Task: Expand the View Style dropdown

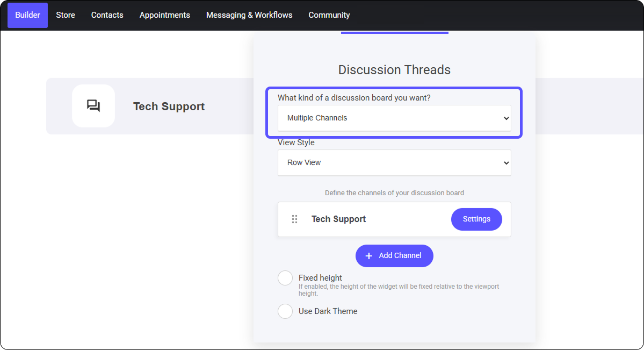Action: [394, 163]
